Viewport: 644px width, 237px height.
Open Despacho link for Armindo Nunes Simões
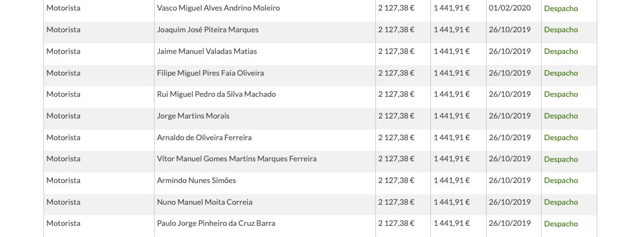coord(561,181)
